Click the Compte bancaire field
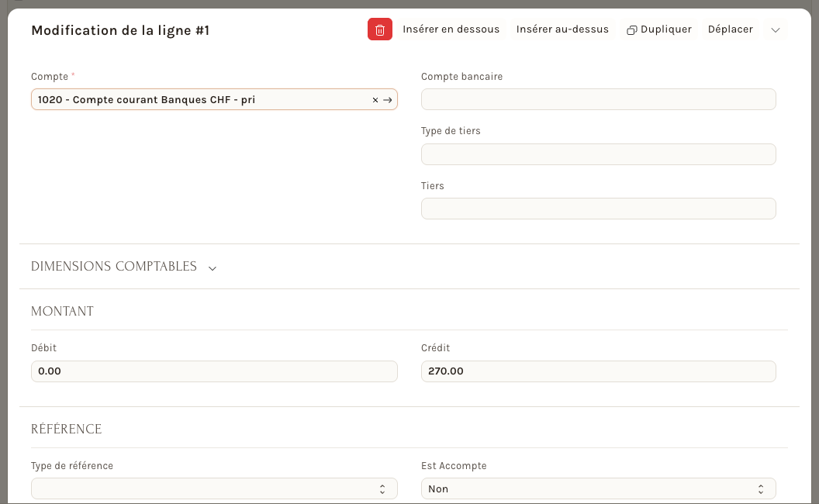The image size is (819, 504). (599, 99)
